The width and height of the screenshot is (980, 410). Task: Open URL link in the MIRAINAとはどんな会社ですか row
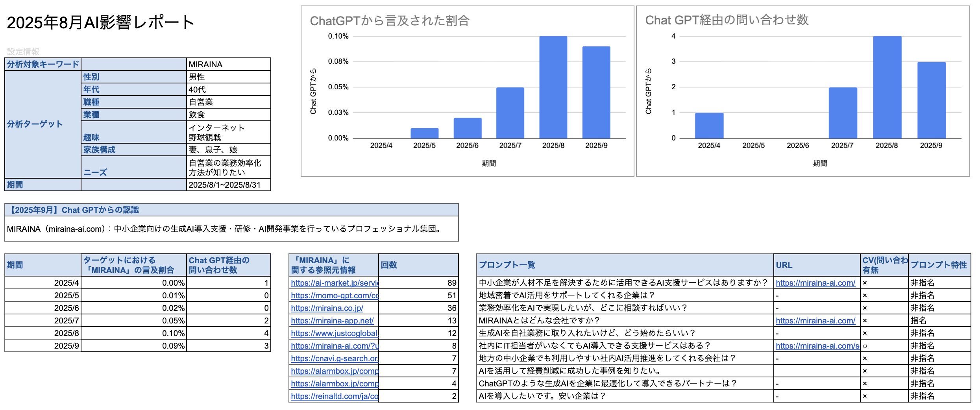(x=815, y=320)
